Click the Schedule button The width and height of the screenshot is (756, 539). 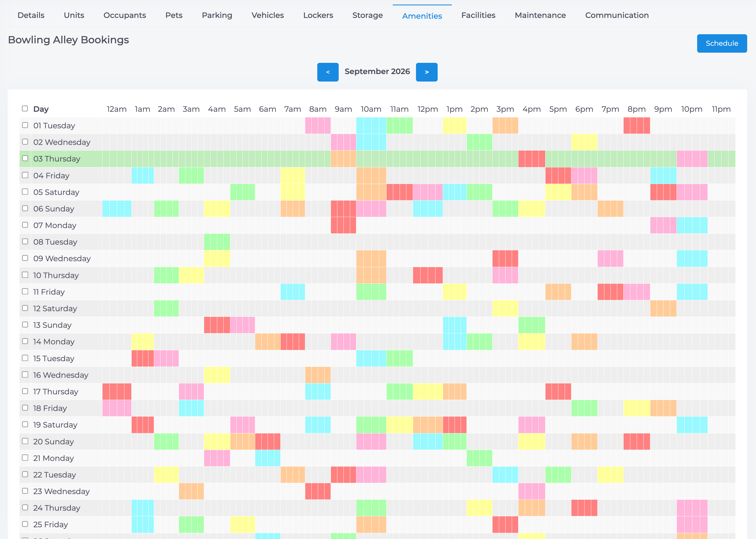pos(722,44)
